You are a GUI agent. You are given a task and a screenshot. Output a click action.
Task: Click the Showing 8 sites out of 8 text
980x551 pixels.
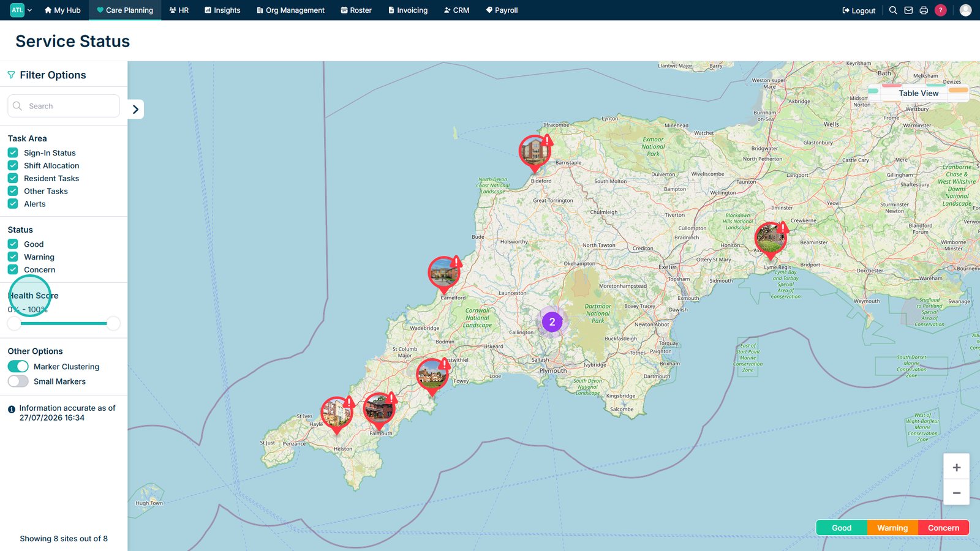64,539
